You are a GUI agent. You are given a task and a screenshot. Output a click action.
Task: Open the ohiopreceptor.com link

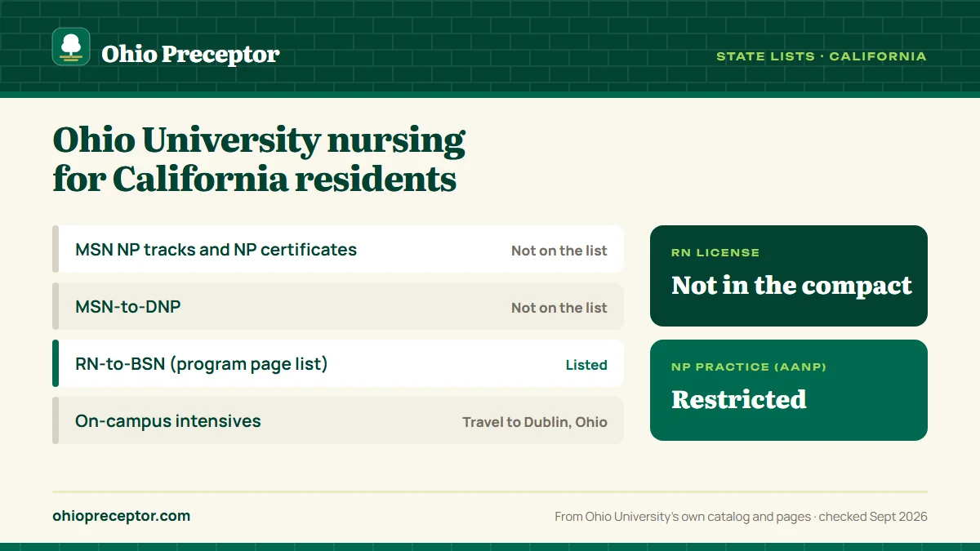click(121, 516)
